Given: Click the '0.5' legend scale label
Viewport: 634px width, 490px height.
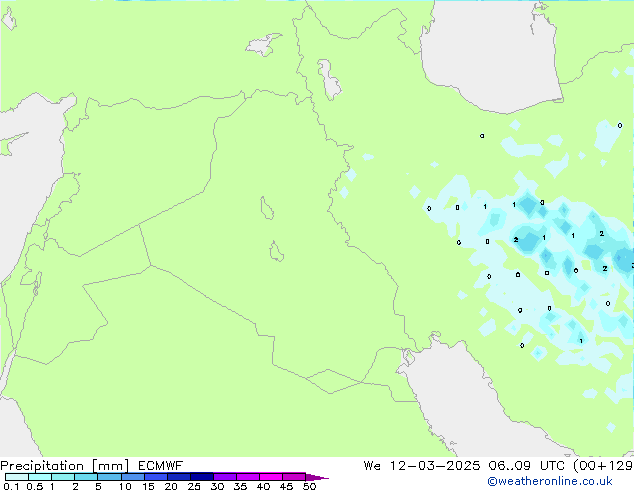Looking at the screenshot, I should pos(34,486).
